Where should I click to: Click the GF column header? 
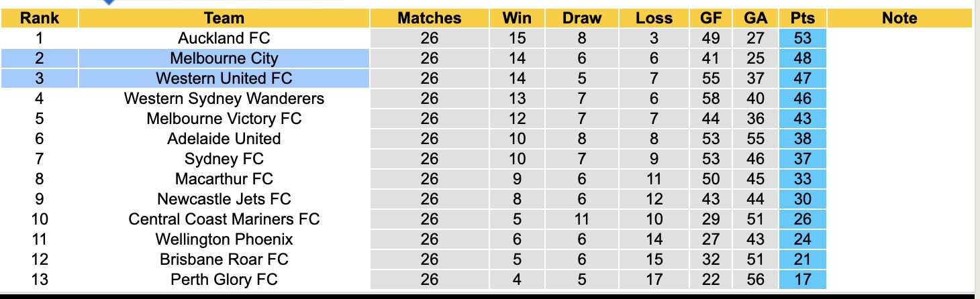[x=710, y=18]
